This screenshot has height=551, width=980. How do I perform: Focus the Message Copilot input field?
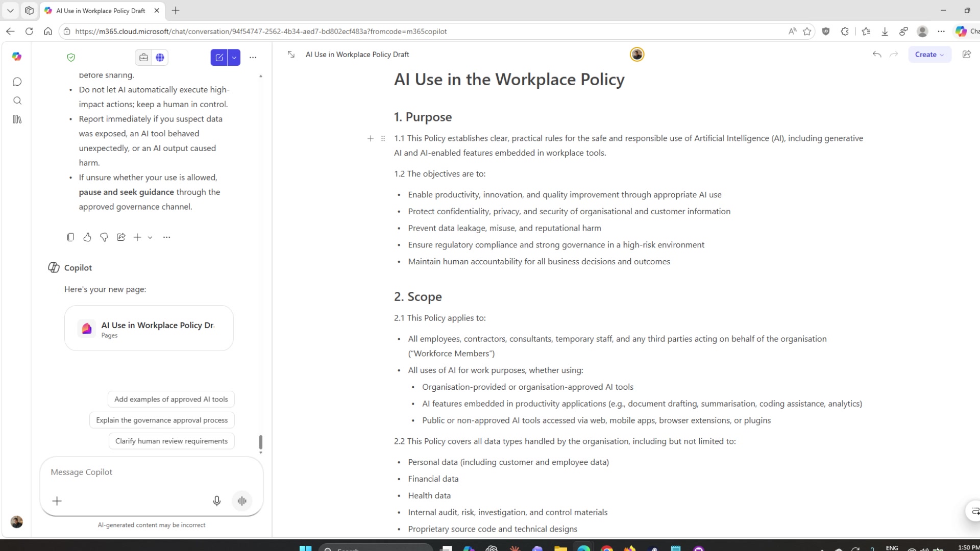click(151, 472)
